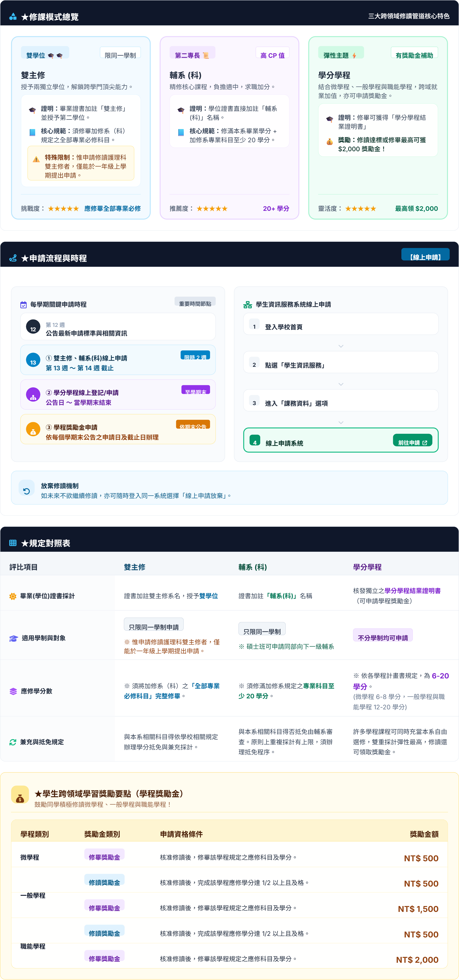The image size is (459, 980).
Task: Click the sitemap icon beside 學生資訊服務系統線上申請
Action: (248, 305)
